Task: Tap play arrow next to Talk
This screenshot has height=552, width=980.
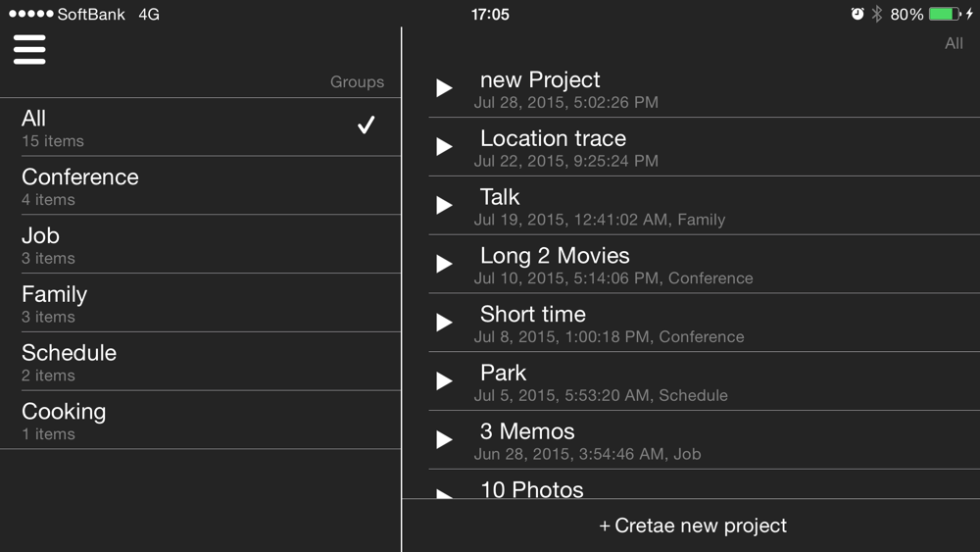Action: pos(444,206)
